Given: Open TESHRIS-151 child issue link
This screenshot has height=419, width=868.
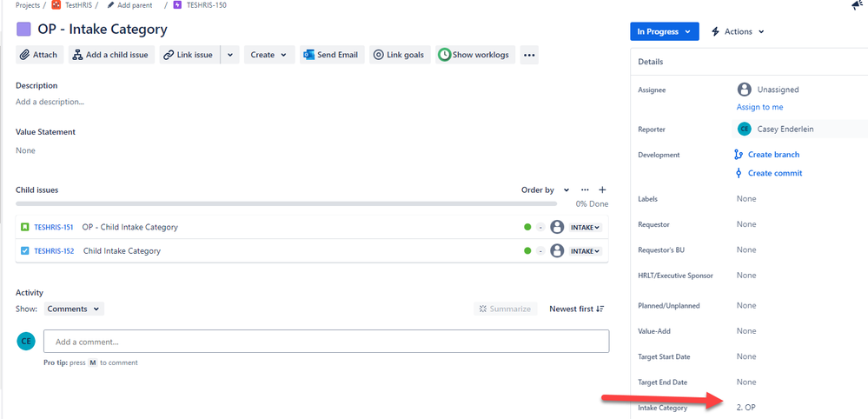Looking at the screenshot, I should [54, 227].
